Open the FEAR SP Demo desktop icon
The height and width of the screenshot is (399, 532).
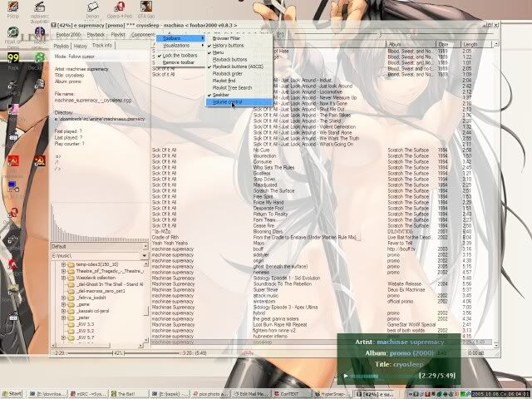[x=13, y=32]
